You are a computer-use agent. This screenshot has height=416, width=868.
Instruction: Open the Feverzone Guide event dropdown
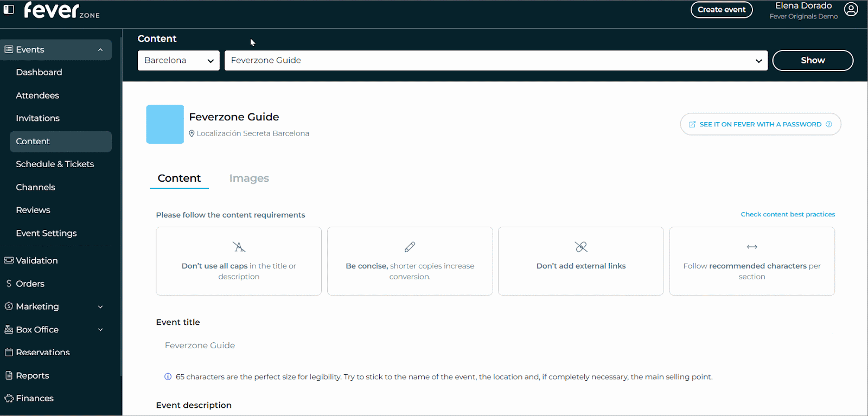[x=495, y=60]
